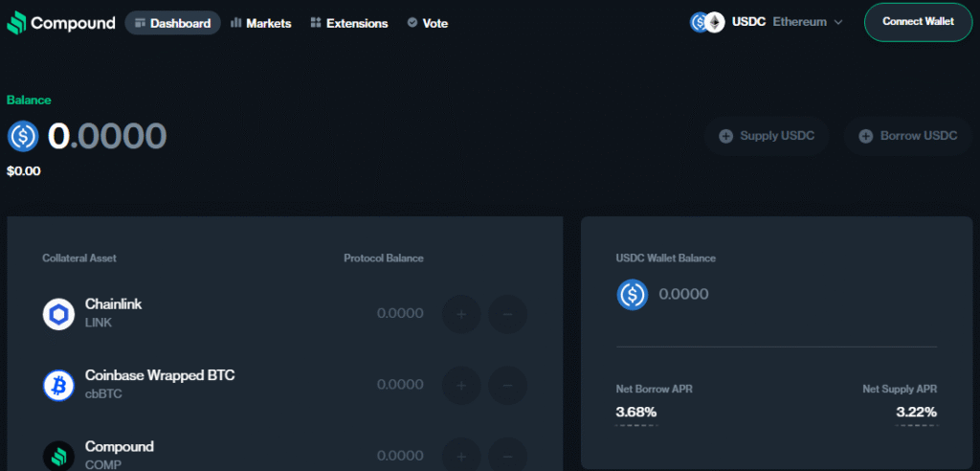Click the Borrow USDC button
The image size is (980, 471).
point(907,136)
